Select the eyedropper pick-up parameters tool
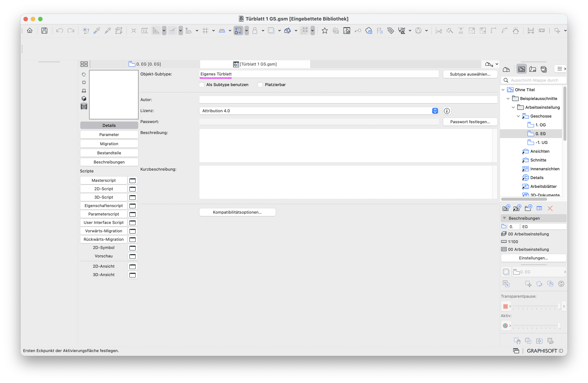588x383 pixels. pos(97,31)
